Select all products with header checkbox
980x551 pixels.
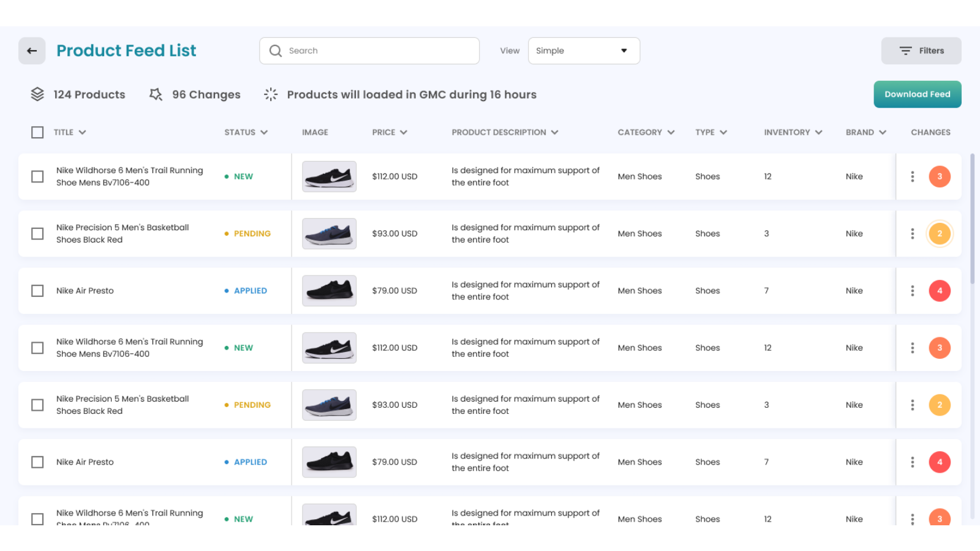point(37,132)
